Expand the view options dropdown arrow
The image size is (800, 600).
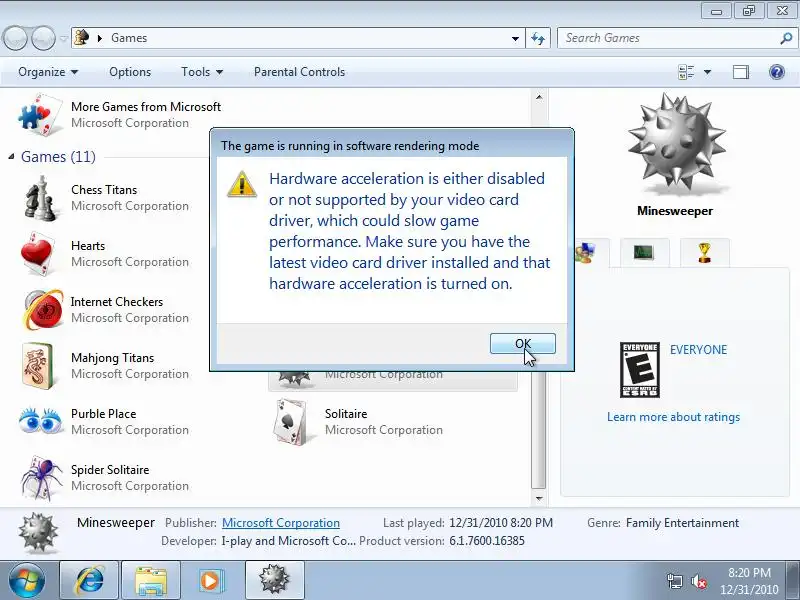click(708, 72)
